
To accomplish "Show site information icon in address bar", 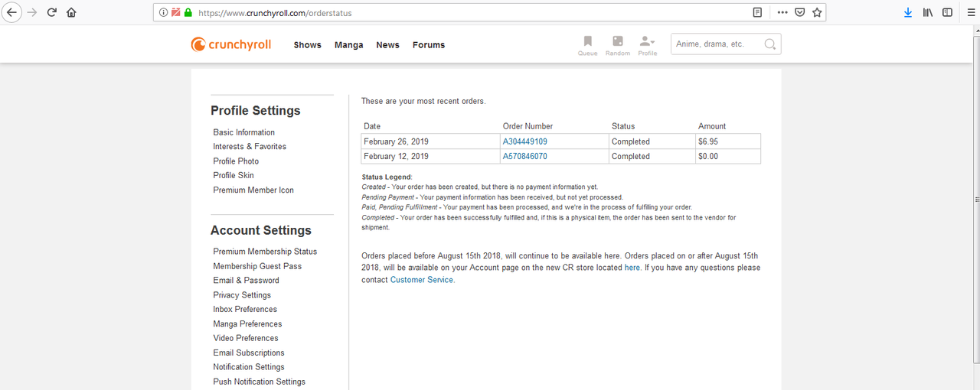I will pyautogui.click(x=165, y=12).
